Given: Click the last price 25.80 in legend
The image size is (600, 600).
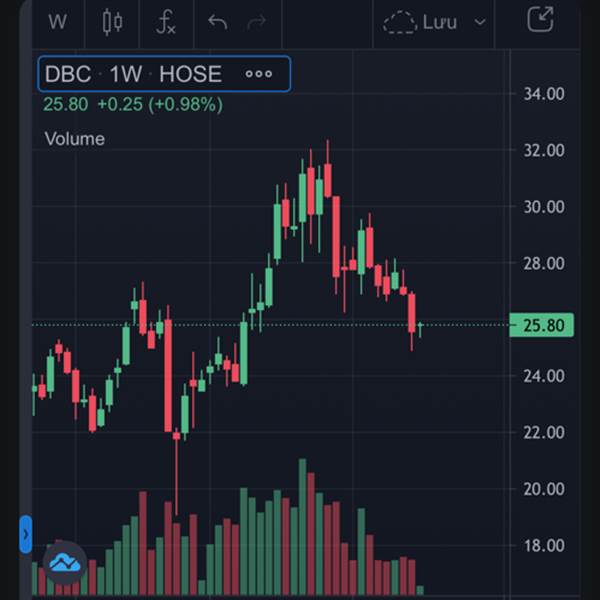Looking at the screenshot, I should pyautogui.click(x=65, y=104).
